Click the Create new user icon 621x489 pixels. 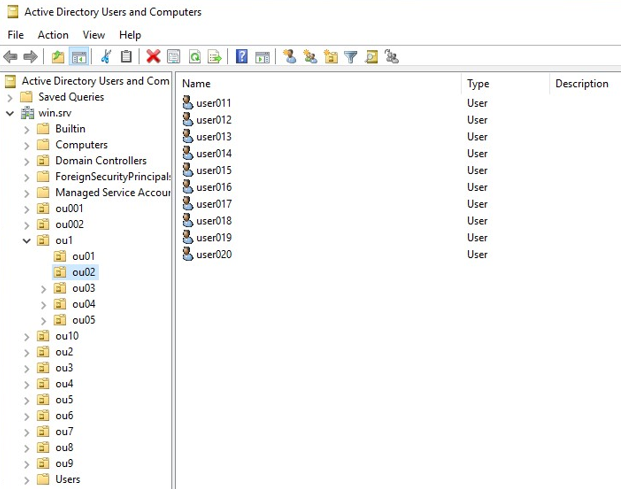290,57
